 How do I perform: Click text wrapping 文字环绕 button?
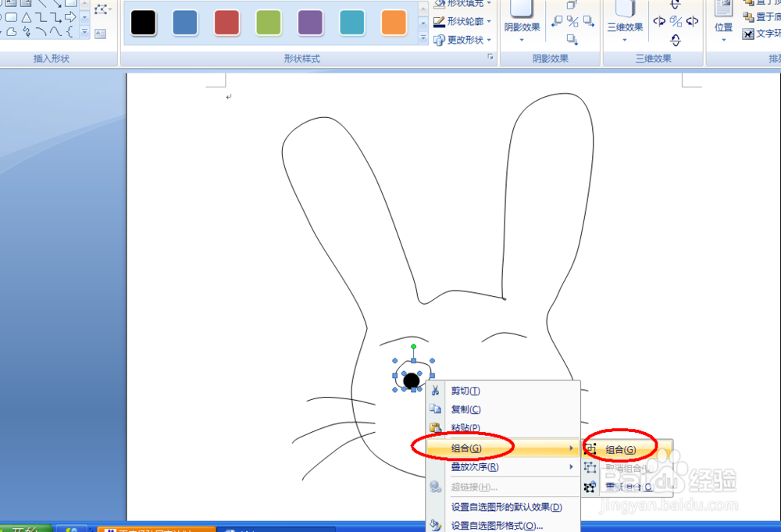pyautogui.click(x=762, y=34)
